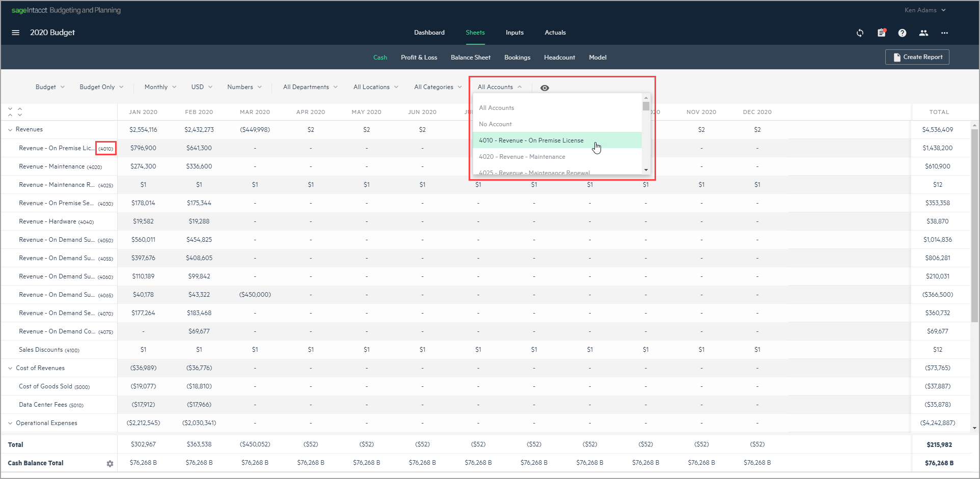Click the Revenue - On Premise Lic... row
The height and width of the screenshot is (479, 980).
click(x=59, y=148)
